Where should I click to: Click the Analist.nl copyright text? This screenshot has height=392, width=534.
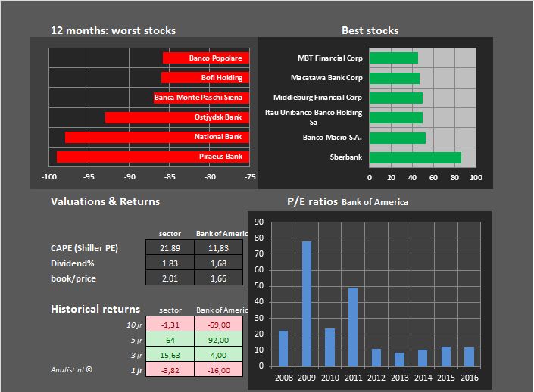pos(71,369)
